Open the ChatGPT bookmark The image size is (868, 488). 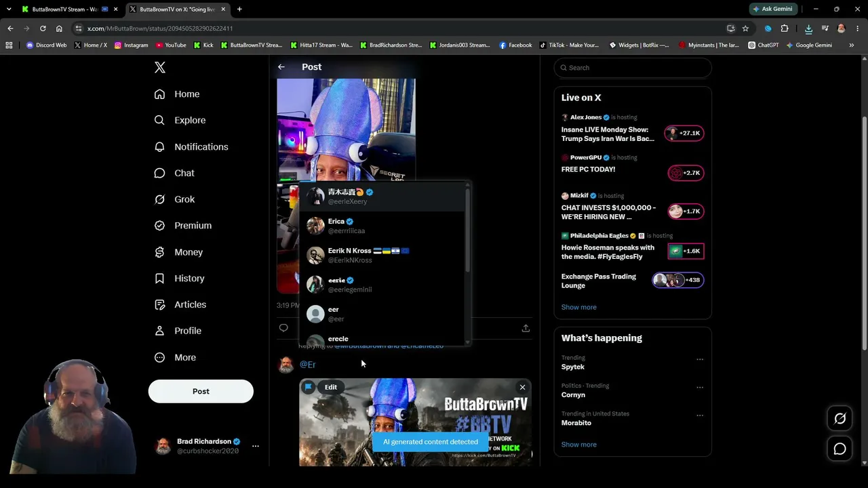pos(764,45)
